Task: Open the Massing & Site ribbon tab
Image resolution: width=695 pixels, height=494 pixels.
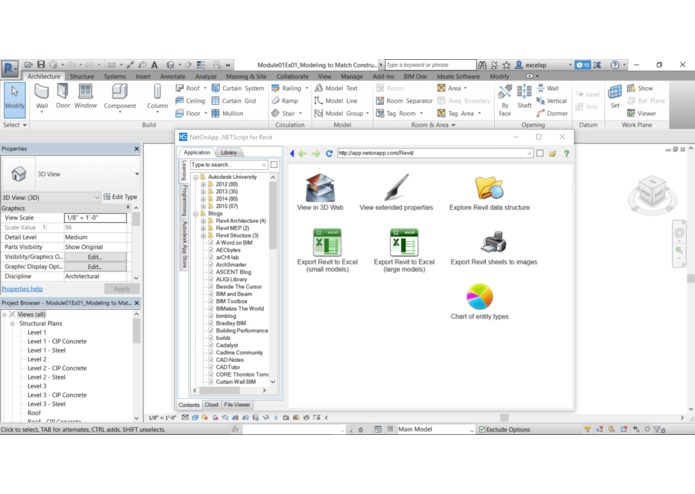Action: (246, 76)
